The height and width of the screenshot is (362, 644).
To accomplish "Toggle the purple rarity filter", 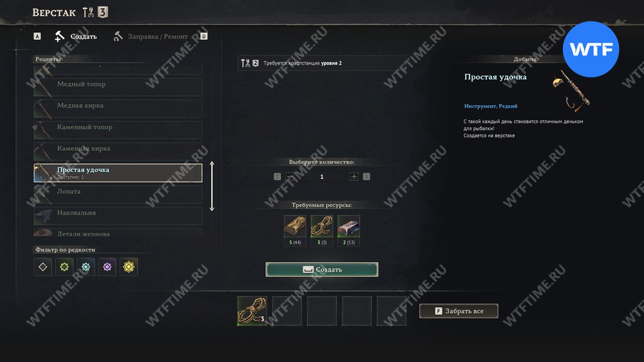I will 107,267.
